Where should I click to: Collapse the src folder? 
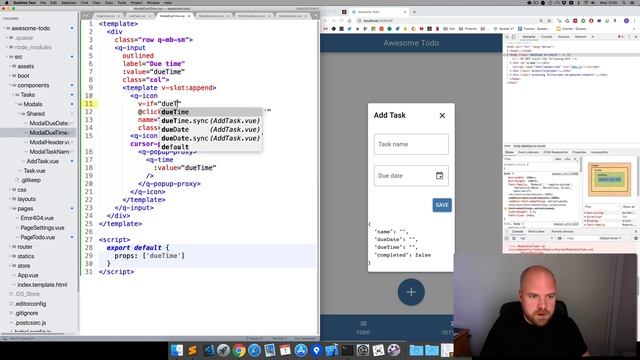point(7,57)
